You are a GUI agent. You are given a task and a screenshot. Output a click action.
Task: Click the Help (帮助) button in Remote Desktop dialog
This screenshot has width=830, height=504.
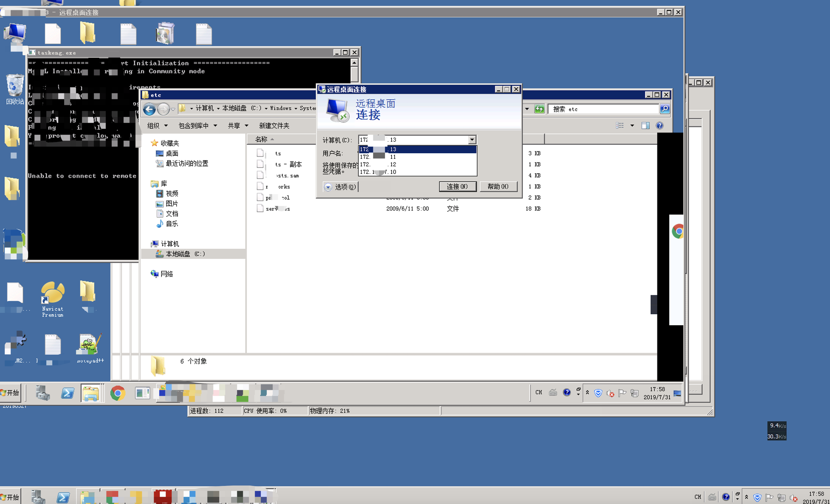(498, 186)
